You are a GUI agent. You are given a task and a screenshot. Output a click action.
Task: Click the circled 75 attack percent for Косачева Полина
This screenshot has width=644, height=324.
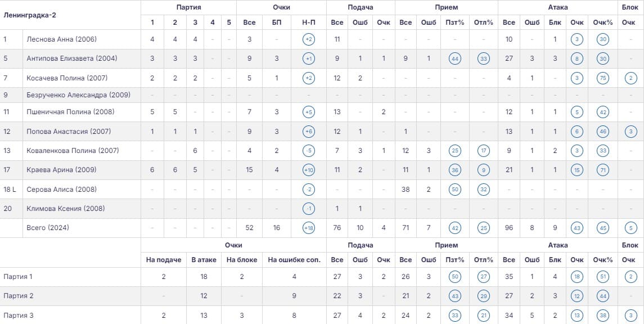(x=602, y=78)
